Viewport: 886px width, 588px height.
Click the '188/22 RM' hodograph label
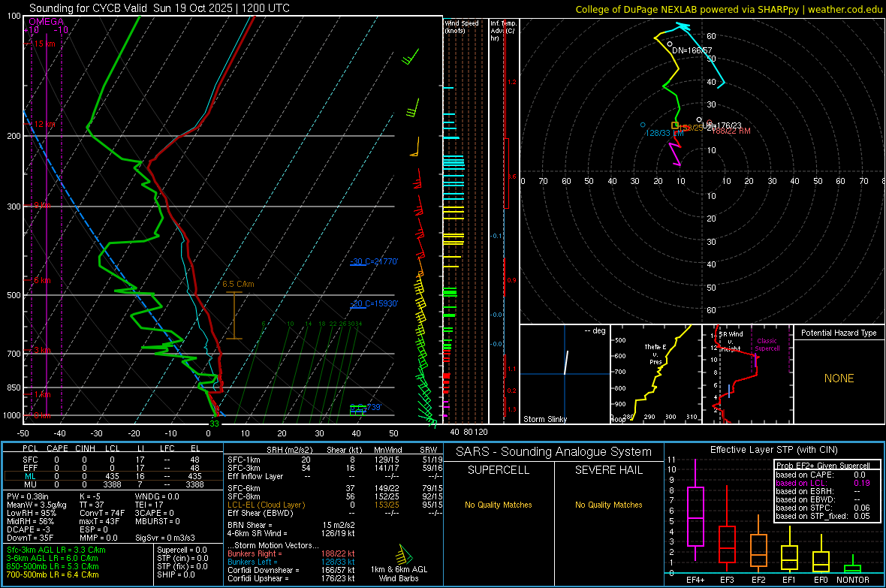click(731, 131)
